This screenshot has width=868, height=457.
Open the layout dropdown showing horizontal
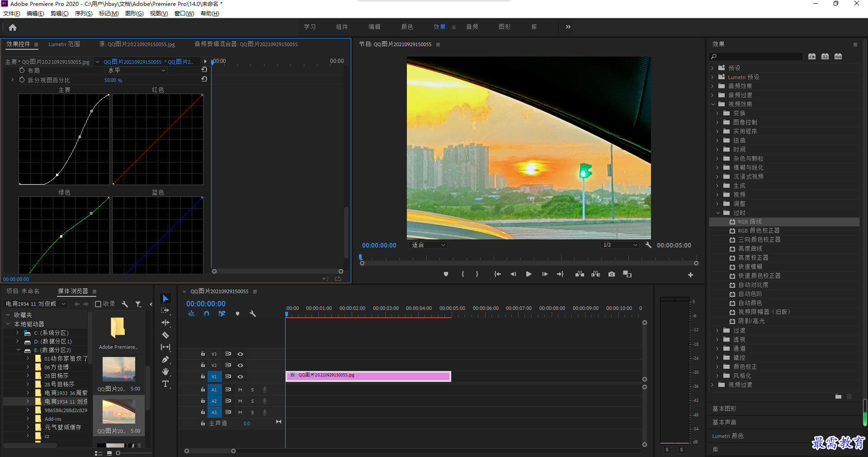point(136,71)
